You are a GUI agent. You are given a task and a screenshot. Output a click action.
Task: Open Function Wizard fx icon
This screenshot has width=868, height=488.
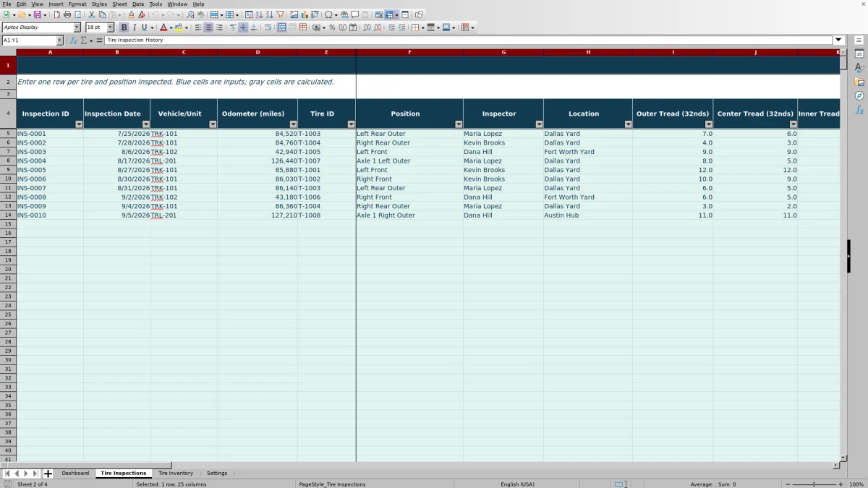(x=74, y=40)
